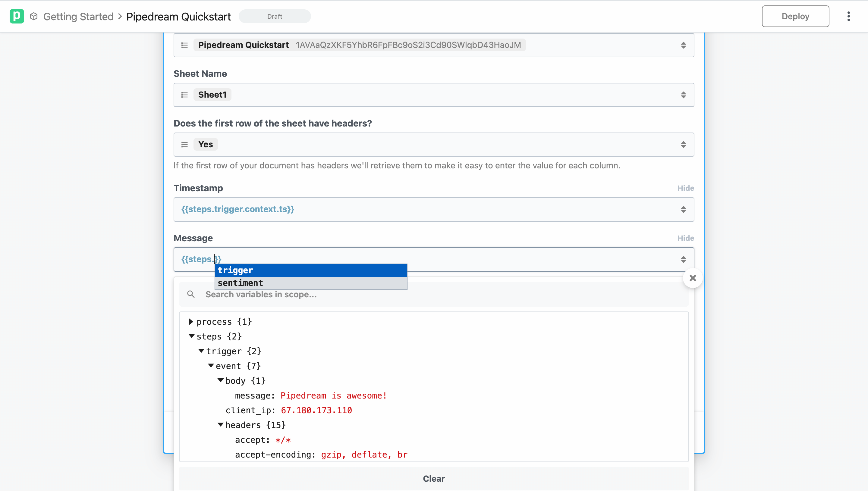The image size is (868, 491).
Task: Open the Sheet Name dropdown stepper
Action: [684, 95]
